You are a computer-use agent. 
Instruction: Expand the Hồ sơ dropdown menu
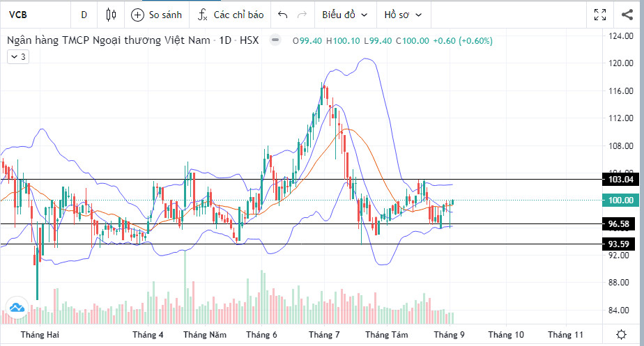pyautogui.click(x=403, y=14)
